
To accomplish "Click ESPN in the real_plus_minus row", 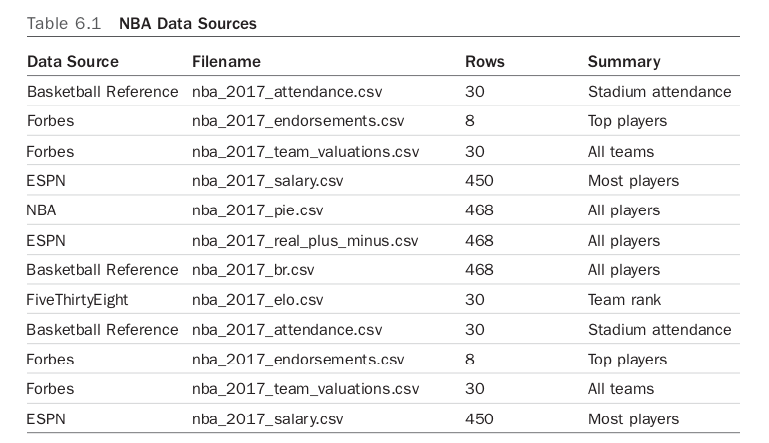I will (46, 241).
